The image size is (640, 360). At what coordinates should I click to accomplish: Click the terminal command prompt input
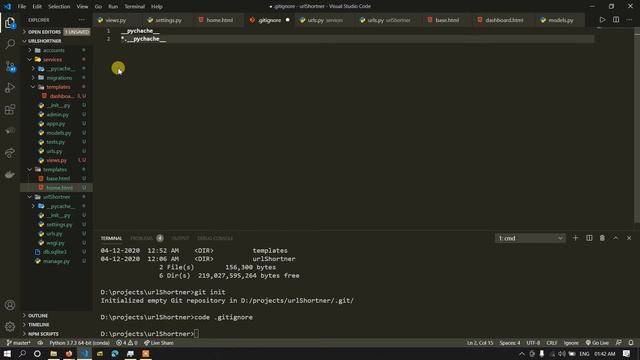196,334
